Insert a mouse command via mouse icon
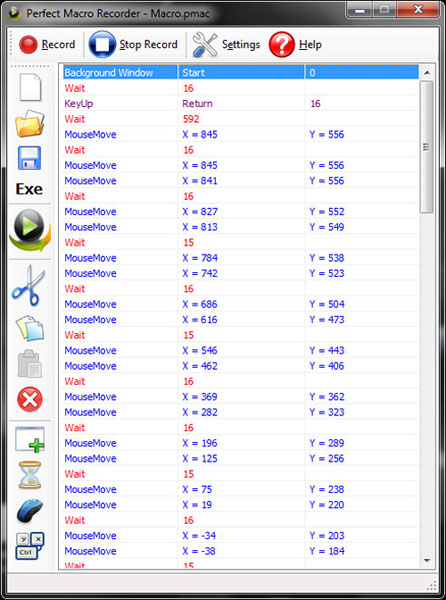The image size is (446, 600). 30,510
